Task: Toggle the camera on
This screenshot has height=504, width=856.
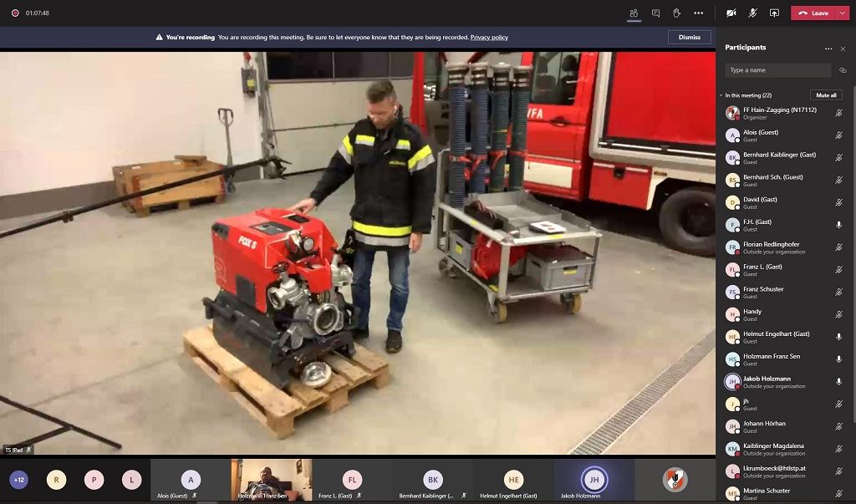Action: click(x=731, y=13)
